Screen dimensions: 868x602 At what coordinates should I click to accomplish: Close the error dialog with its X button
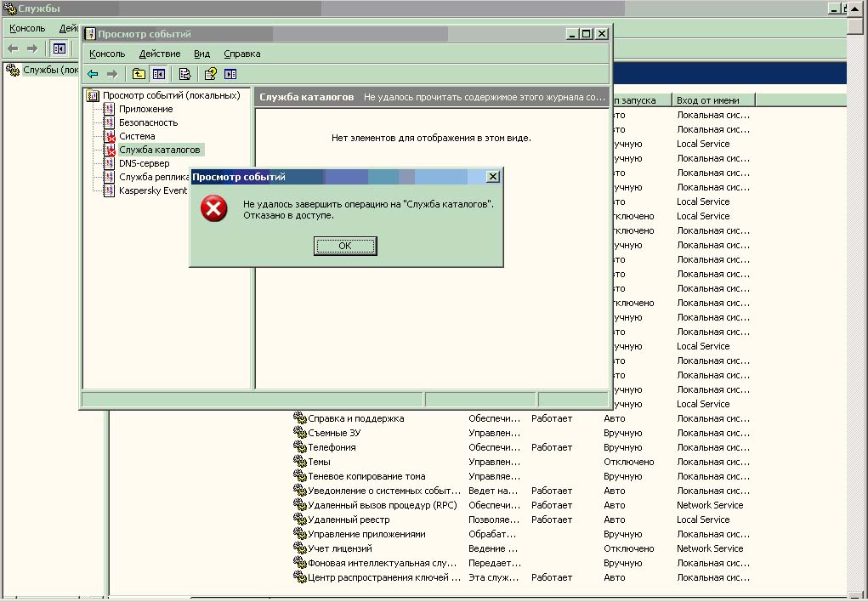coord(493,177)
